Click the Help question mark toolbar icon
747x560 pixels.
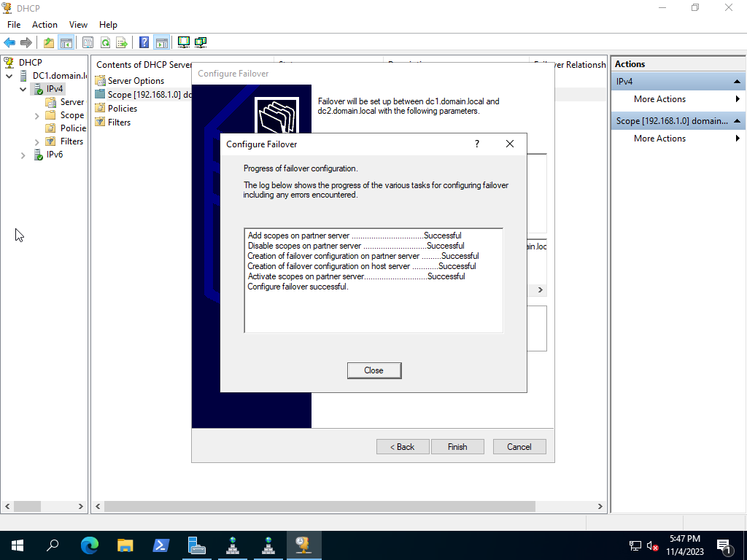point(143,42)
